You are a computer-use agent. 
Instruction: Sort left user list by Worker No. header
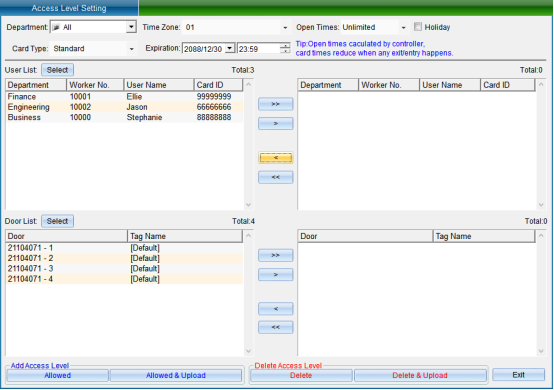[95, 85]
